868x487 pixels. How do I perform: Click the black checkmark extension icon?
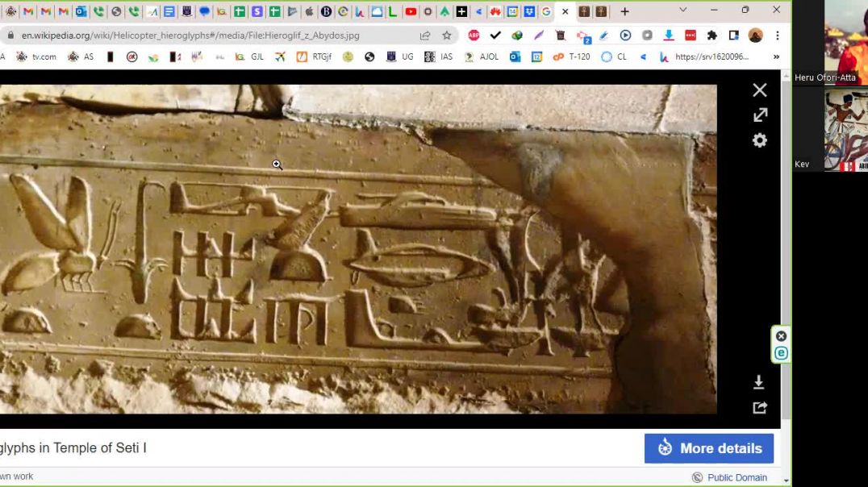pos(495,35)
